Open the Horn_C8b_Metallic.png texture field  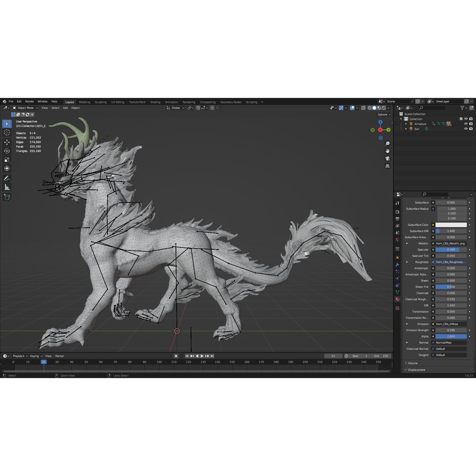[450, 243]
